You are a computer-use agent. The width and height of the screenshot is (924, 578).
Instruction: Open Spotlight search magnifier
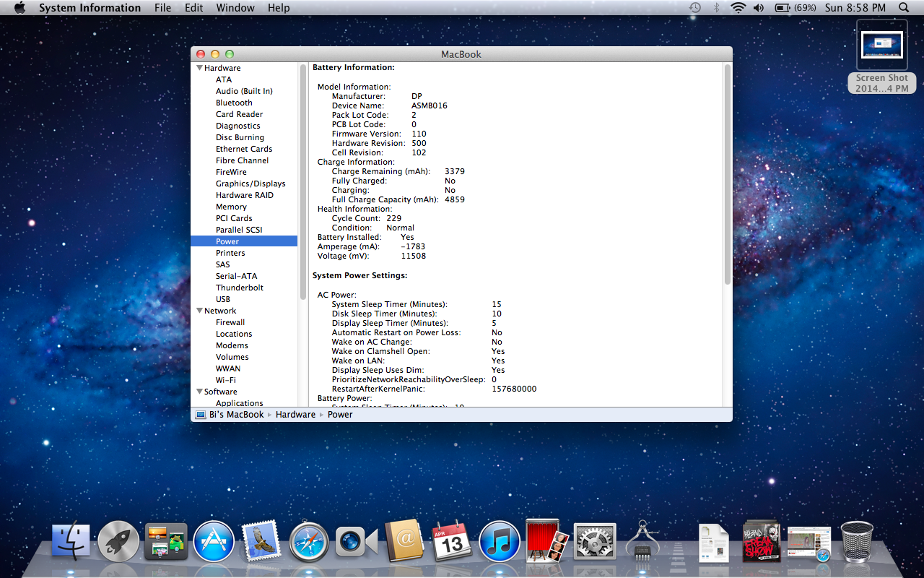904,8
